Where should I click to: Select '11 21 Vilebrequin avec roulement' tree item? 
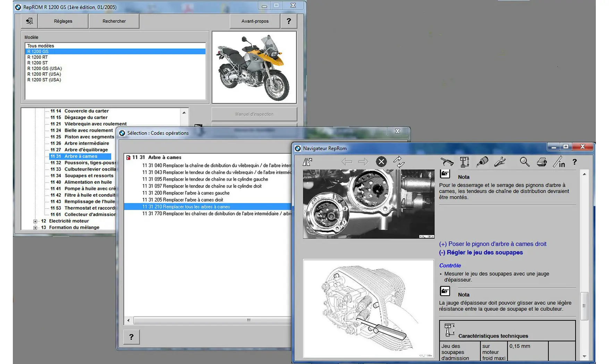point(88,124)
